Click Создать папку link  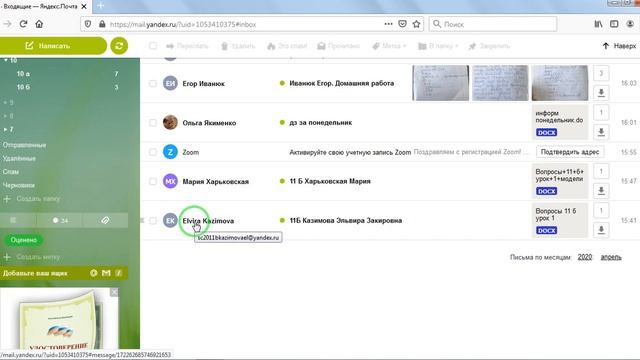pyautogui.click(x=32, y=199)
